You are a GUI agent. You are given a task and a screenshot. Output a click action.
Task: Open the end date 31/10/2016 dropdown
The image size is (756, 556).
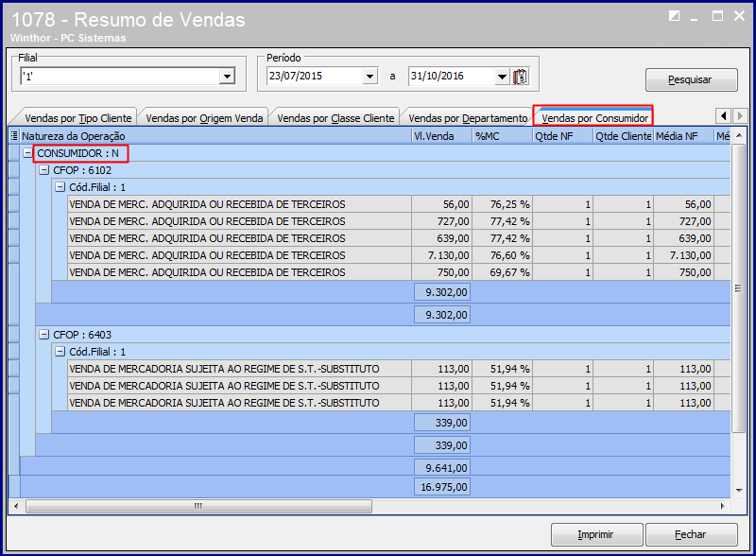click(x=502, y=77)
